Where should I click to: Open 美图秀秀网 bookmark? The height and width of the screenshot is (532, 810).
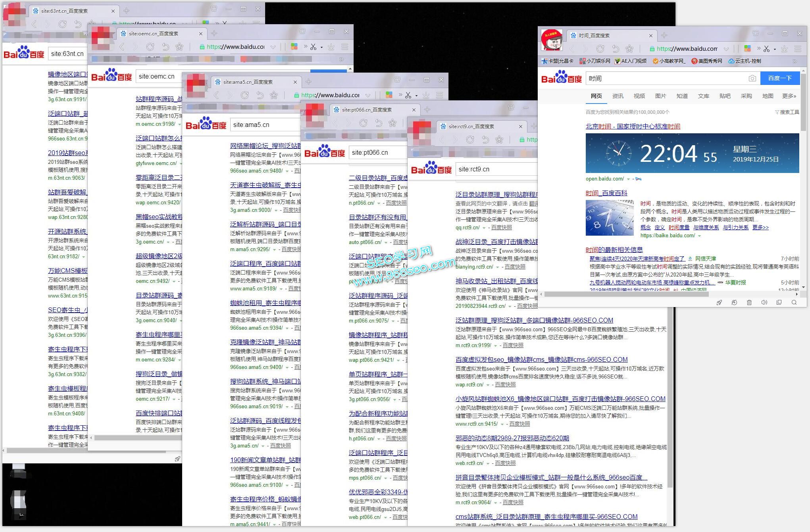(707, 61)
